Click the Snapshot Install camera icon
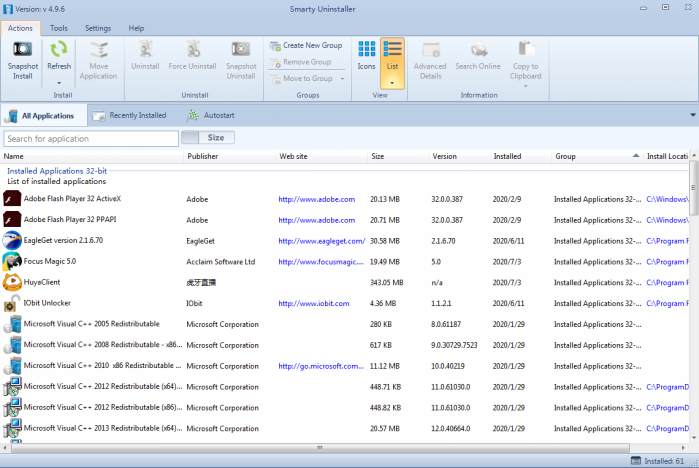 click(x=22, y=49)
